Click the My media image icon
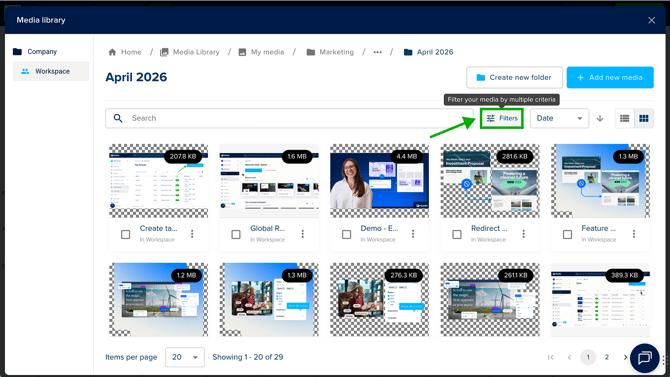The width and height of the screenshot is (670, 377). [x=242, y=52]
